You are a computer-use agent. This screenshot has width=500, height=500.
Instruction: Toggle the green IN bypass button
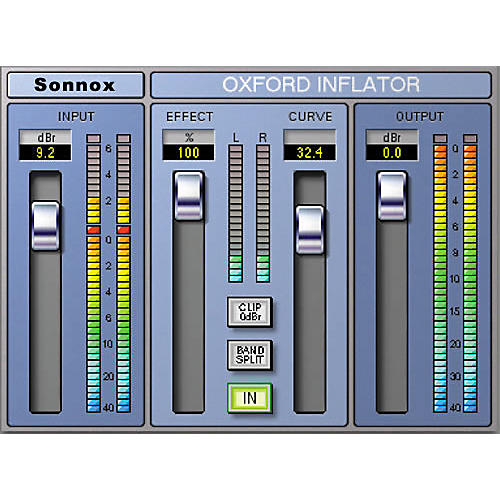250,398
